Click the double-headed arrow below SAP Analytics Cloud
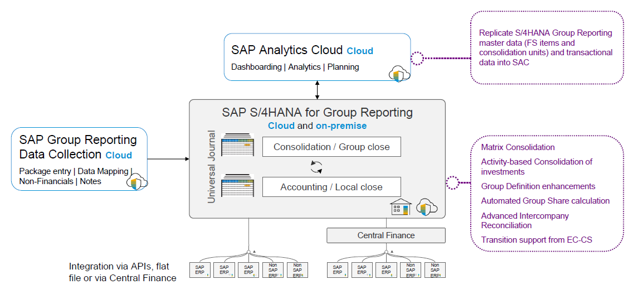 click(x=317, y=89)
